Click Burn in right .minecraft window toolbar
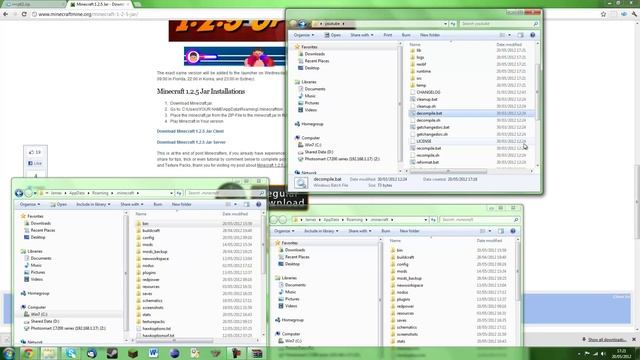Viewport: 640px width, 360px height. click(386, 231)
